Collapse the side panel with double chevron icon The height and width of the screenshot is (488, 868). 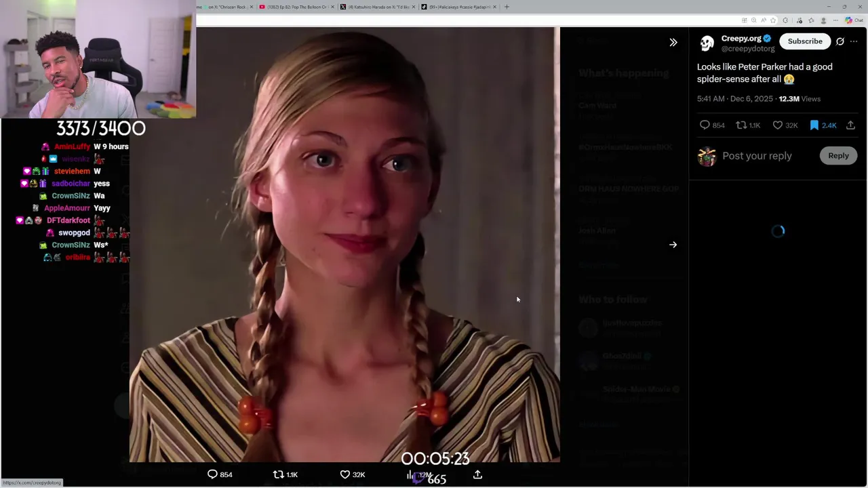pos(673,43)
